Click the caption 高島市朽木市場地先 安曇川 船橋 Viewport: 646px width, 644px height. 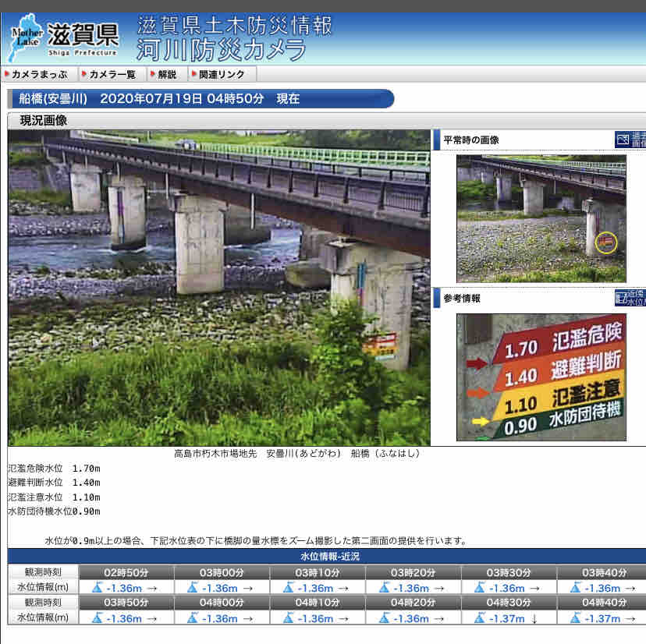297,453
